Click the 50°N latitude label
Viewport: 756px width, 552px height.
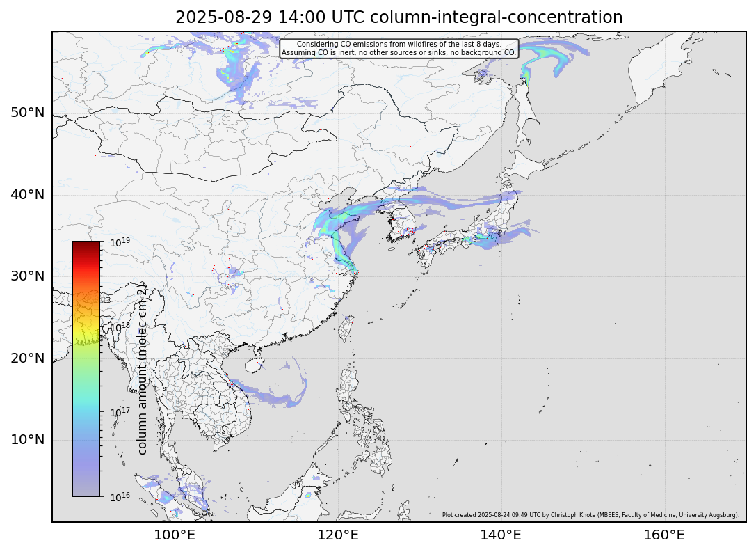28,113
